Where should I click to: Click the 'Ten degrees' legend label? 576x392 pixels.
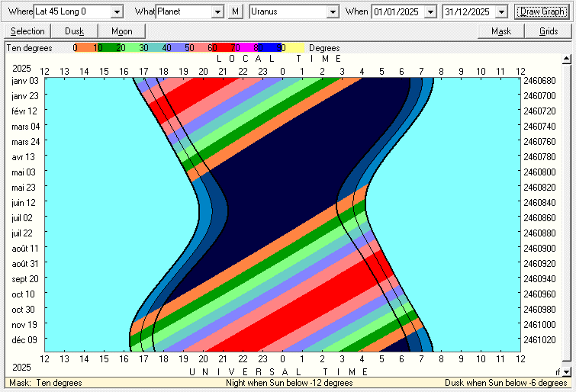click(30, 48)
